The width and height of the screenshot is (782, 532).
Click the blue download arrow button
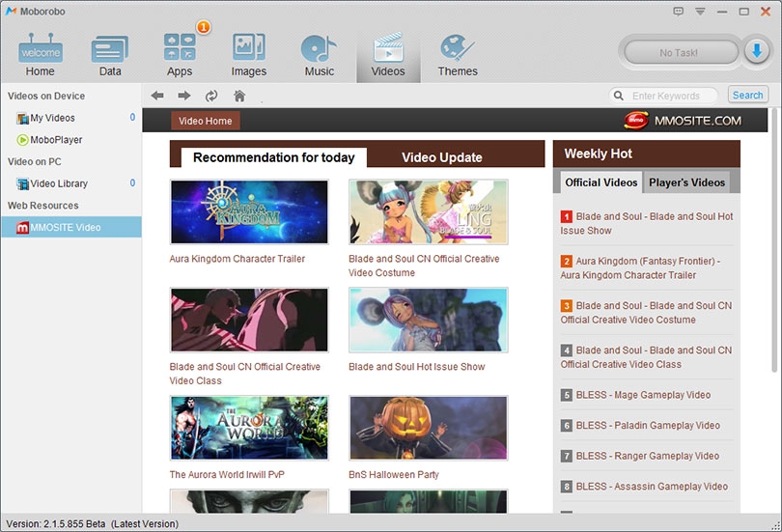(757, 51)
